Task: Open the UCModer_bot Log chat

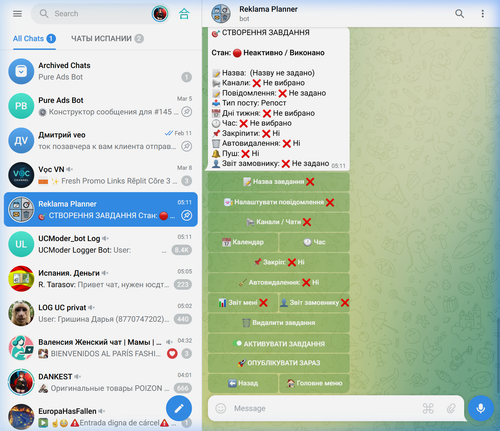Action: [101, 244]
